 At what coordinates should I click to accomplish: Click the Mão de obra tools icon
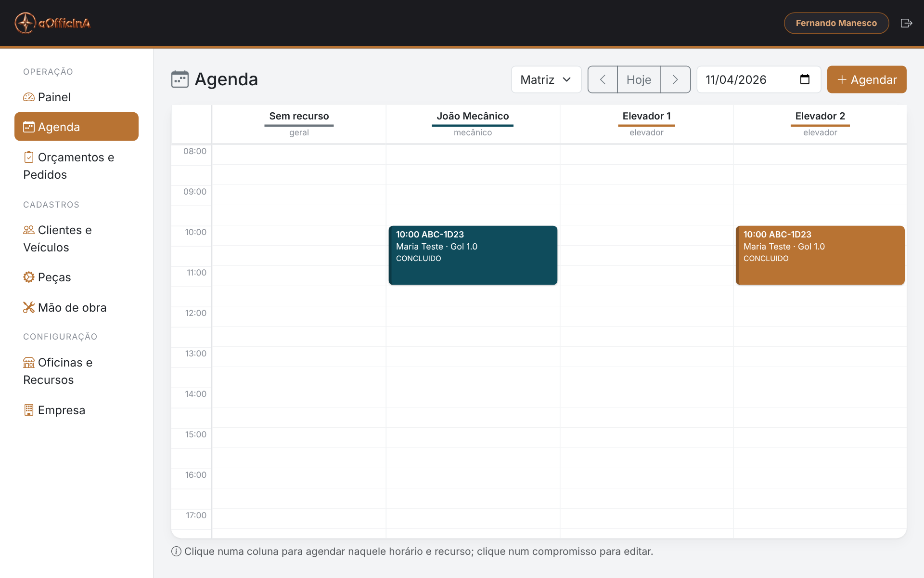coord(29,307)
